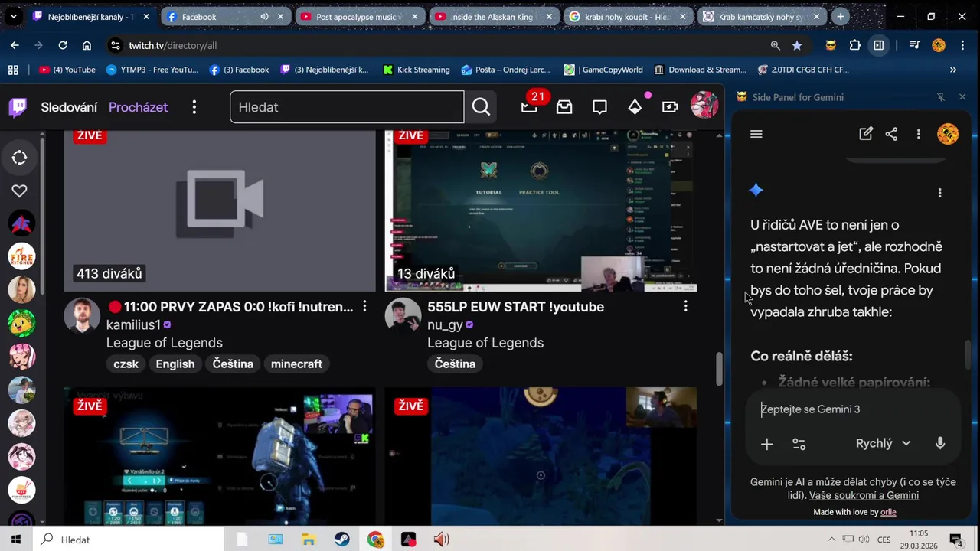Screen dimensions: 980x551
Task: Open Steam from the taskbar
Action: tap(341, 540)
